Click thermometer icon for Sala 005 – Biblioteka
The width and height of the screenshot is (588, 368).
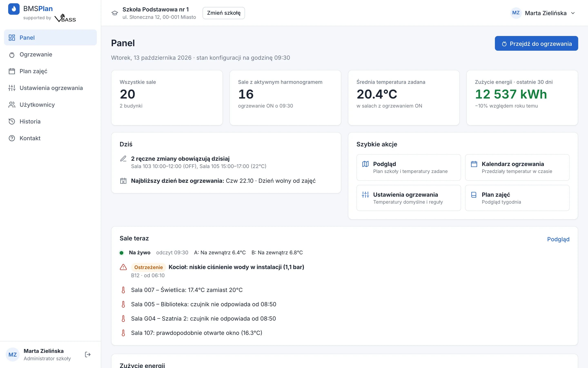[124, 304]
